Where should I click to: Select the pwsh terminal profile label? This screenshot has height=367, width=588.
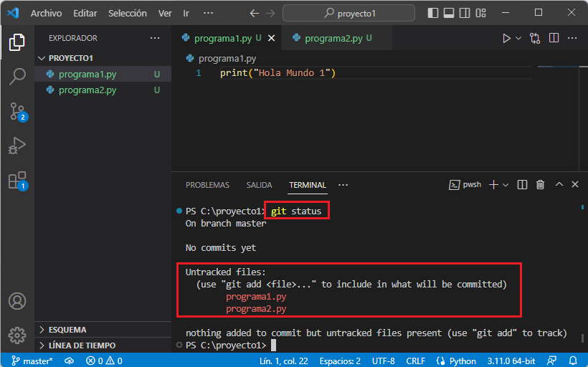465,184
